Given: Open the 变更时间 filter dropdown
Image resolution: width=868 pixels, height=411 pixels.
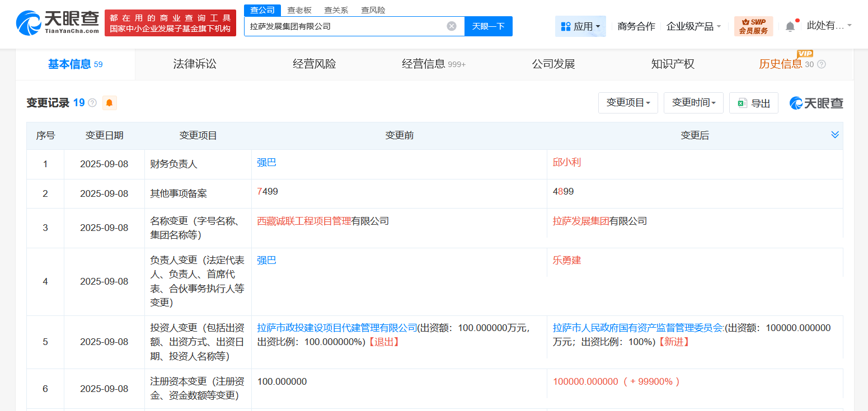Looking at the screenshot, I should coord(693,102).
